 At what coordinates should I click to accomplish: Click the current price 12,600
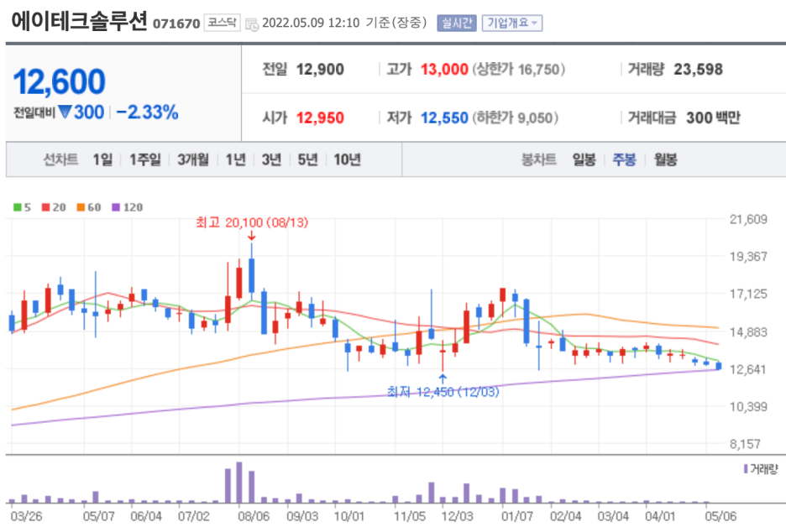tap(59, 81)
